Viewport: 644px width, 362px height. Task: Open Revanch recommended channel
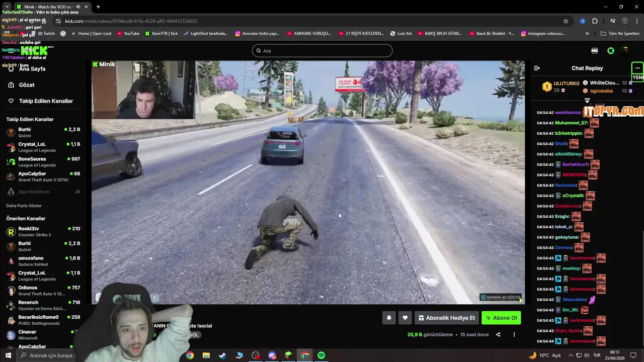point(43,305)
